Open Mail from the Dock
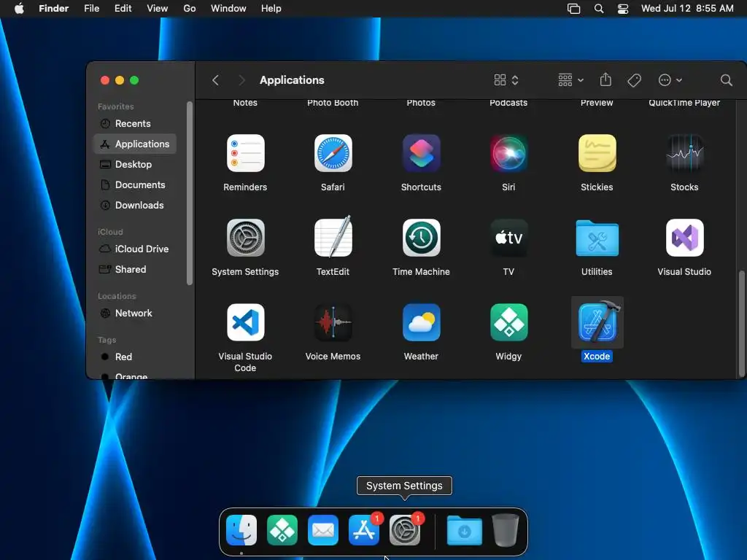This screenshot has height=560, width=747. pos(323,530)
